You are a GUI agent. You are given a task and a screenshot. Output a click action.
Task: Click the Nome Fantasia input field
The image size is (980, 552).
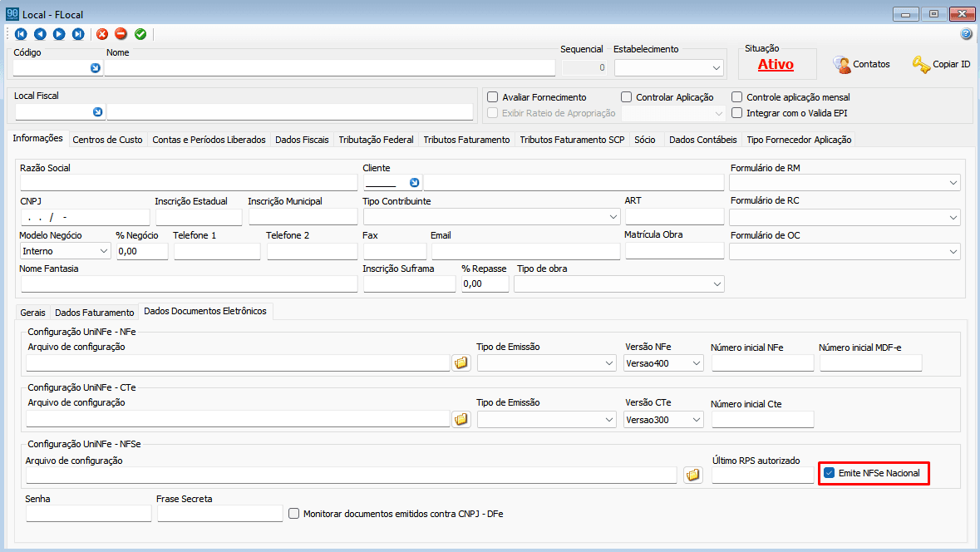pyautogui.click(x=189, y=283)
